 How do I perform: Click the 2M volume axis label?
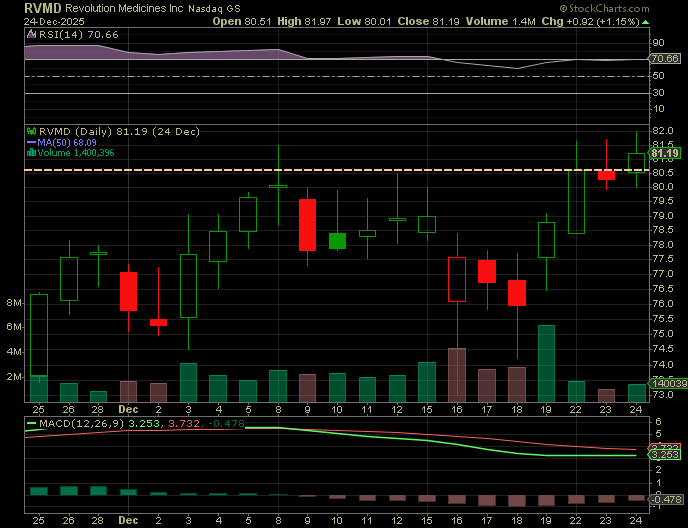14,377
